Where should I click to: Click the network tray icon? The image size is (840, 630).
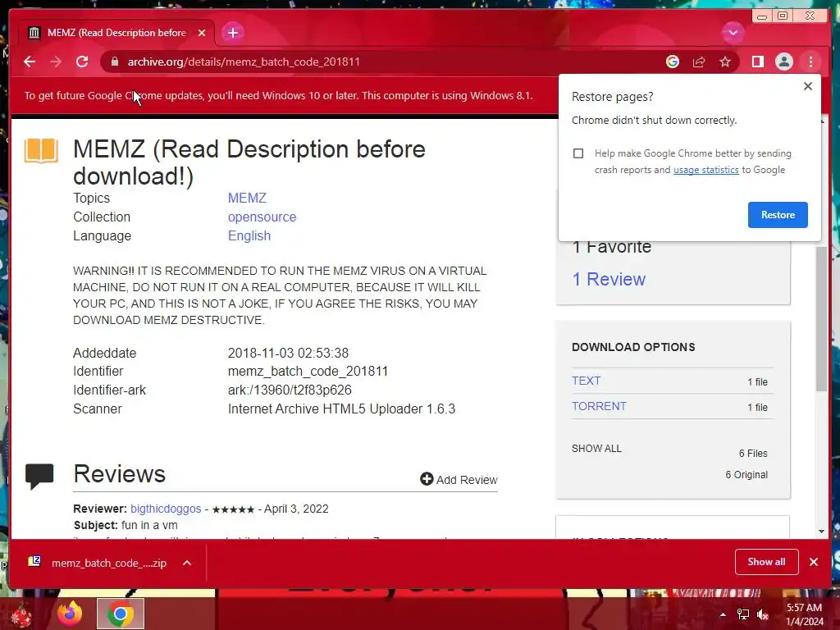point(743,614)
